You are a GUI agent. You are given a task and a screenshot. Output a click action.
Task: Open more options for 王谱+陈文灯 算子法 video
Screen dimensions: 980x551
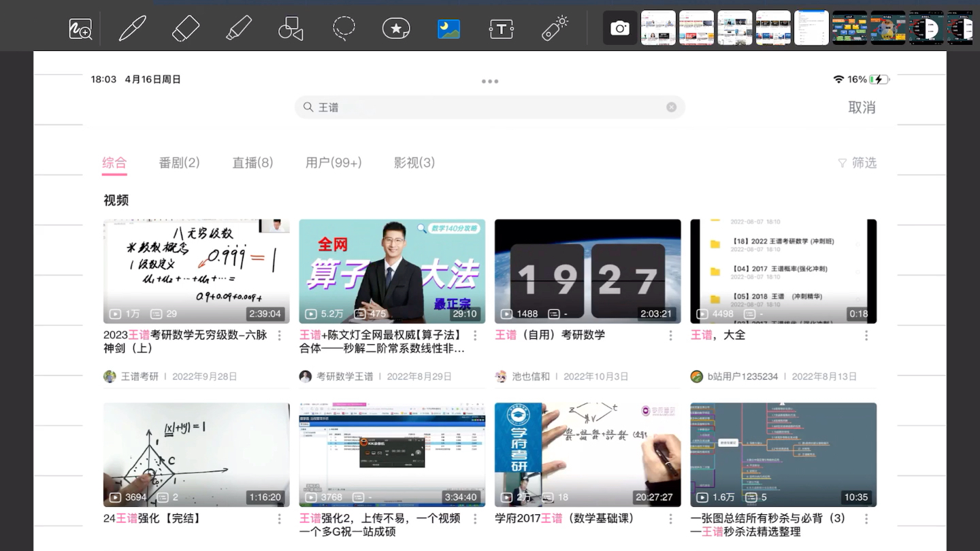click(475, 335)
